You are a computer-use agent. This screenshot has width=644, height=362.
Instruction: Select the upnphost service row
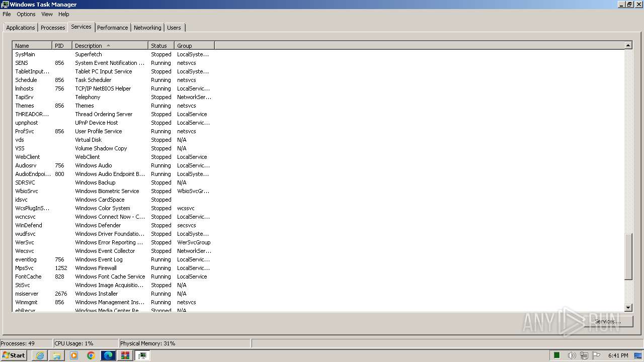pyautogui.click(x=113, y=123)
